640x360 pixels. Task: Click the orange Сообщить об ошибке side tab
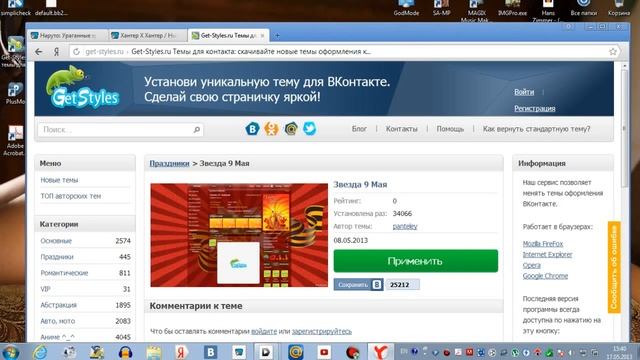614,267
